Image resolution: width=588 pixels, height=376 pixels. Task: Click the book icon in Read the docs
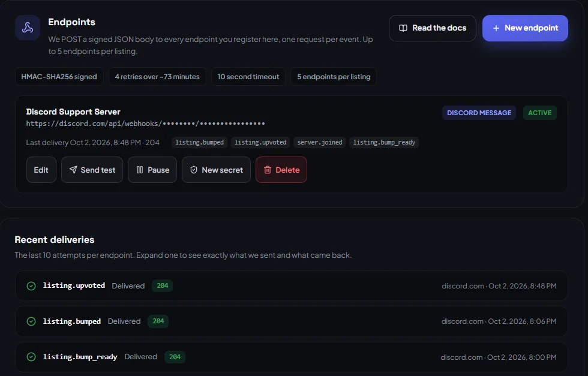click(x=403, y=28)
